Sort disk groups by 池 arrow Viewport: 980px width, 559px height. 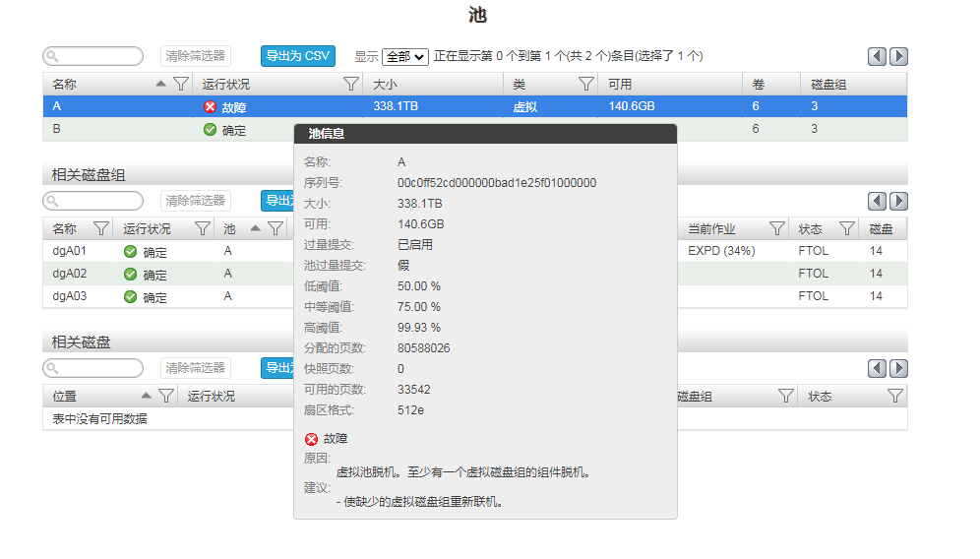click(x=255, y=228)
